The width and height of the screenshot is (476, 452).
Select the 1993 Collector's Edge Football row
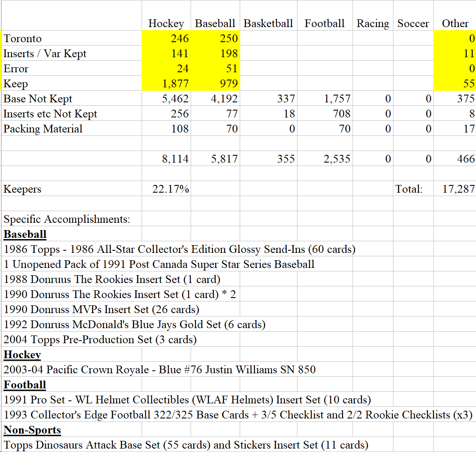tap(238, 415)
